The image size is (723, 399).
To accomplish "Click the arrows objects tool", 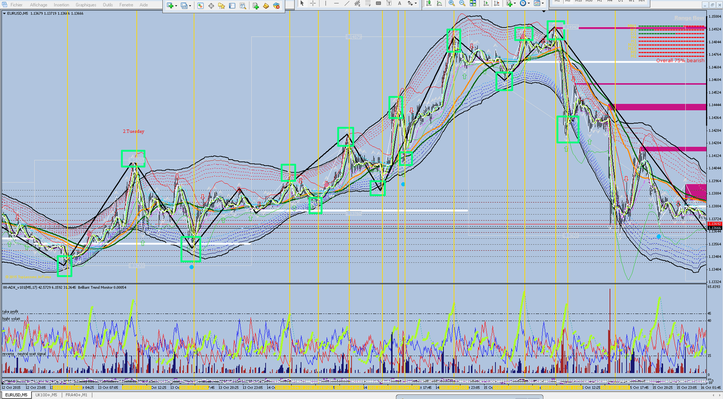I will click(410, 3).
